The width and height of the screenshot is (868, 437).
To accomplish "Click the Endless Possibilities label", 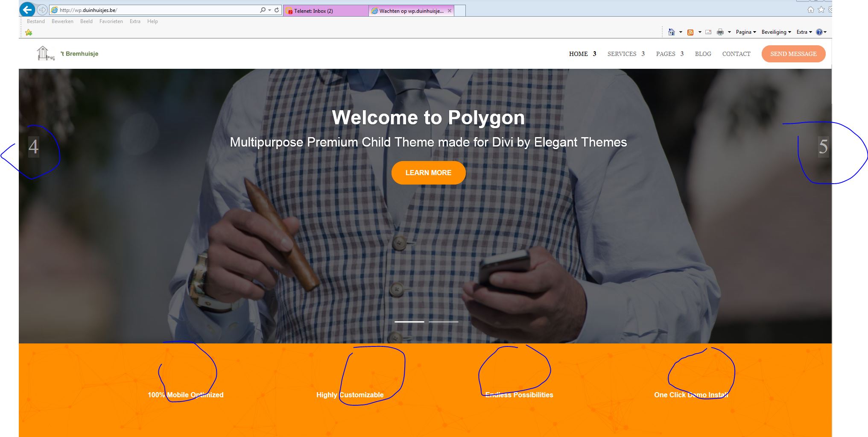I will point(519,395).
